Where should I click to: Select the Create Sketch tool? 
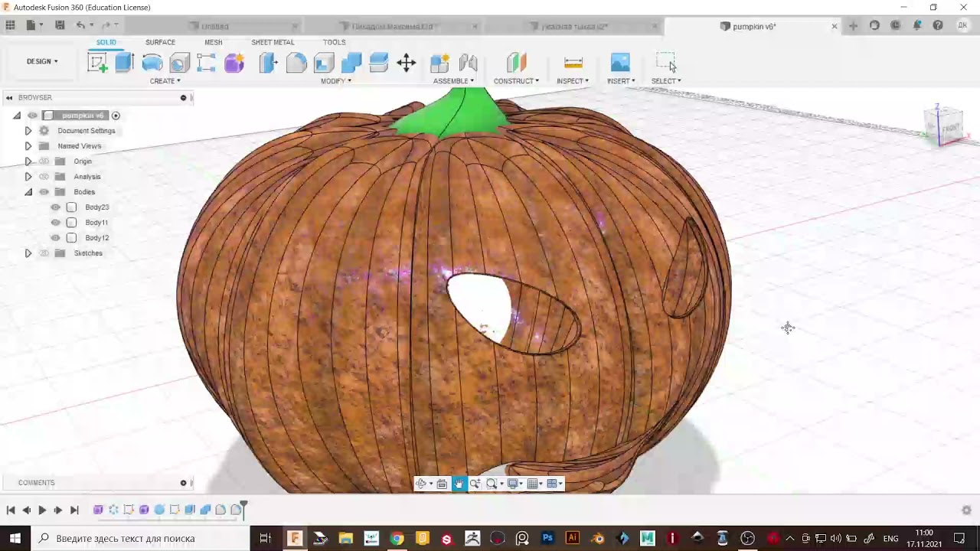(x=97, y=63)
